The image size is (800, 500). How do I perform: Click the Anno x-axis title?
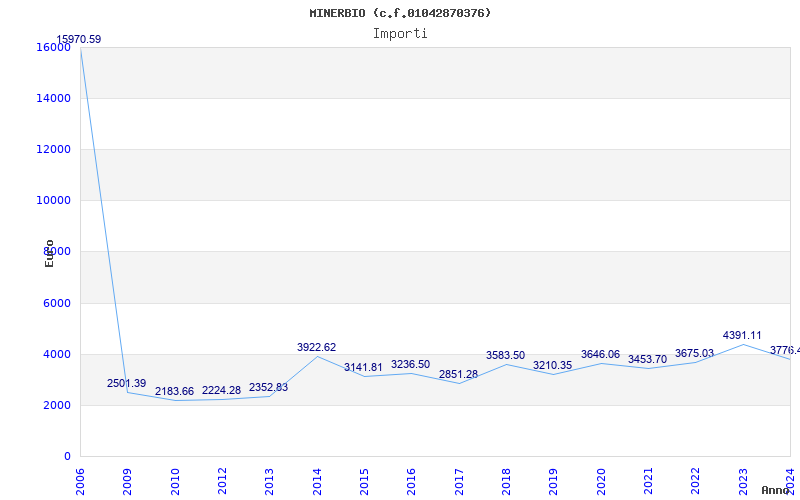pyautogui.click(x=775, y=490)
